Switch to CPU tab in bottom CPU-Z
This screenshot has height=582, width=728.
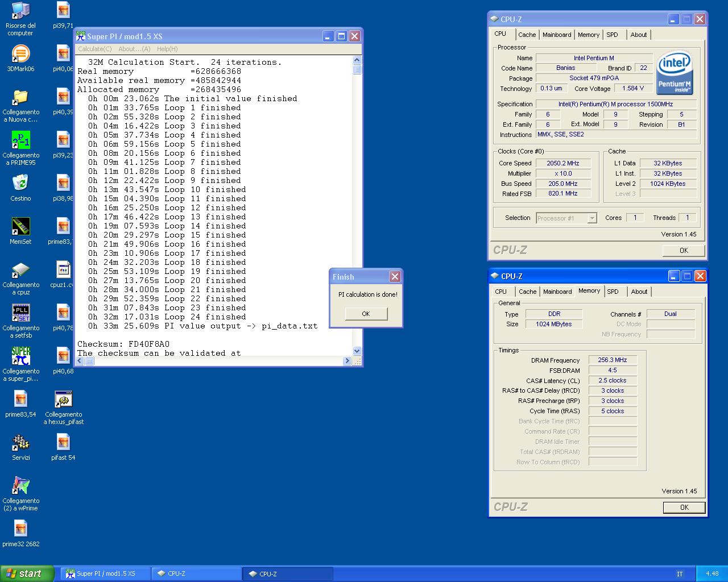pyautogui.click(x=500, y=292)
